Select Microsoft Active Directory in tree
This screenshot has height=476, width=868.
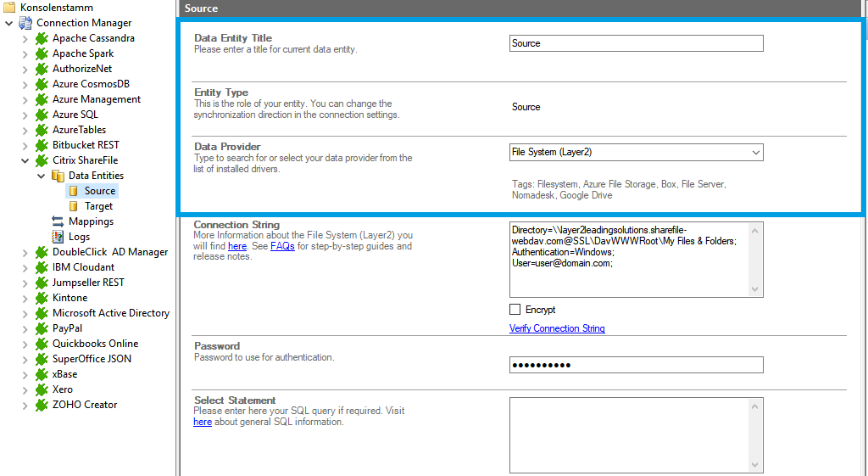pos(110,313)
